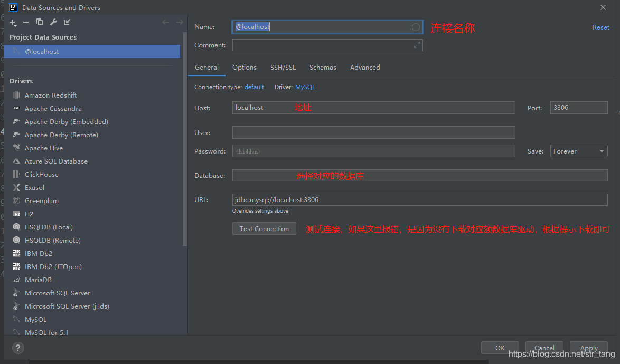Viewport: 620px width, 364px height.
Task: Click the MariaDB seal icon
Action: (x=16, y=280)
